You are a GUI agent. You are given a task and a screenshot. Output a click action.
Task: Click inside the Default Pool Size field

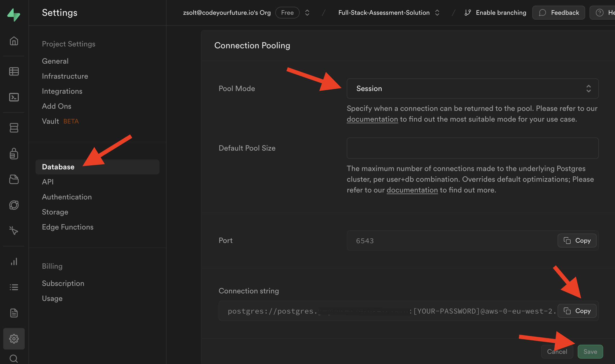(x=472, y=148)
